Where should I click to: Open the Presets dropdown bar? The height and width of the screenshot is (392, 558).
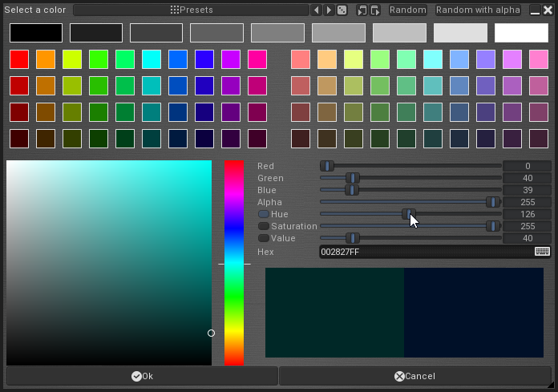tap(191, 10)
